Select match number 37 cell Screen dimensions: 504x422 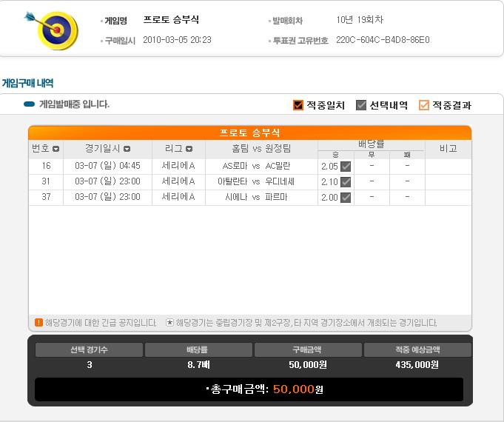tap(46, 197)
